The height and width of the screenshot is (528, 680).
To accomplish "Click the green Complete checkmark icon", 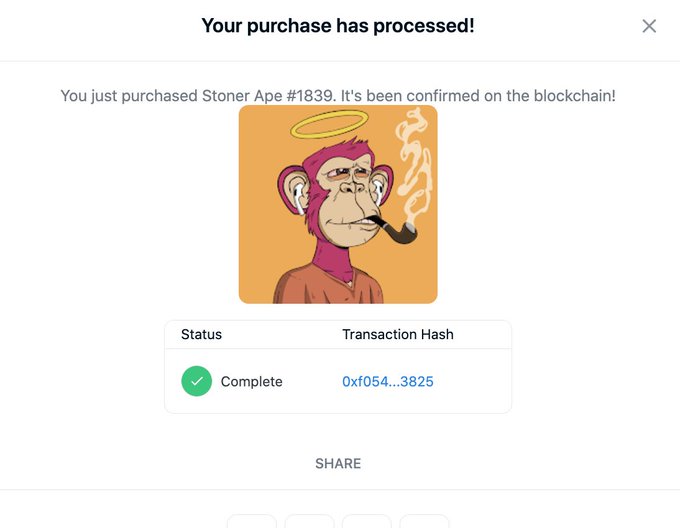I will coord(197,381).
